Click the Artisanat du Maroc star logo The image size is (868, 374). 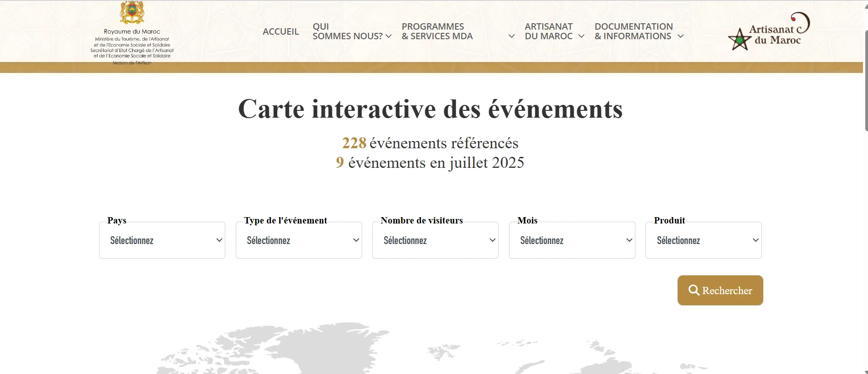click(769, 31)
